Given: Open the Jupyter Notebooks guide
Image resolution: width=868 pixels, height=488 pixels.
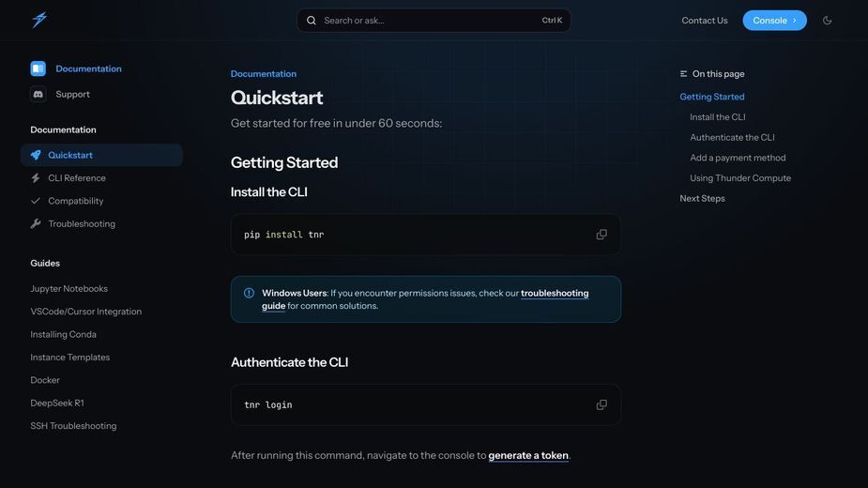Looking at the screenshot, I should (x=69, y=289).
